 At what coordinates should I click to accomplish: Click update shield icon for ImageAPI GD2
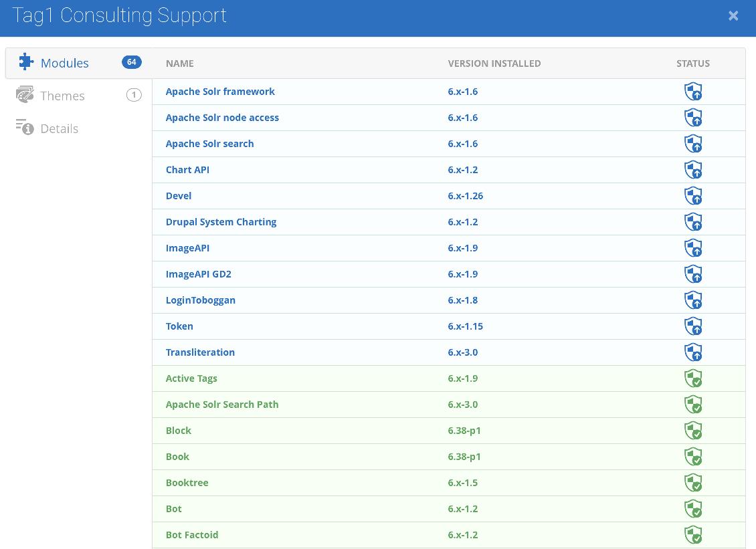(x=693, y=273)
